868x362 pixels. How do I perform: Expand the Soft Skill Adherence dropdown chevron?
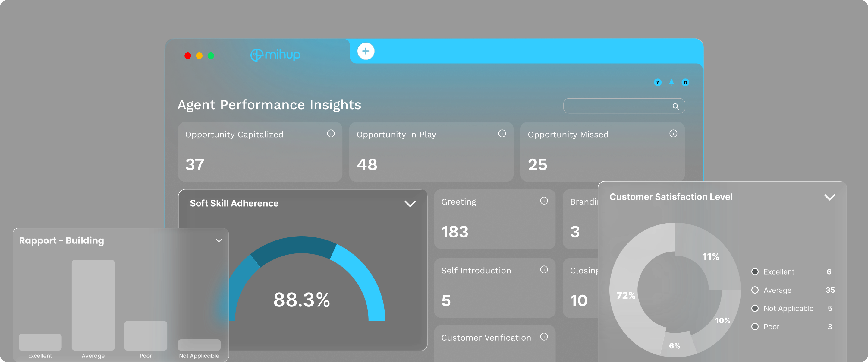[x=410, y=203]
